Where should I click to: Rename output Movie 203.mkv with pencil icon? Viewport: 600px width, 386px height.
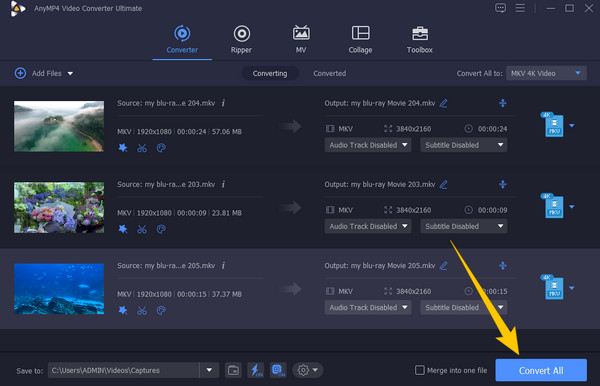443,184
